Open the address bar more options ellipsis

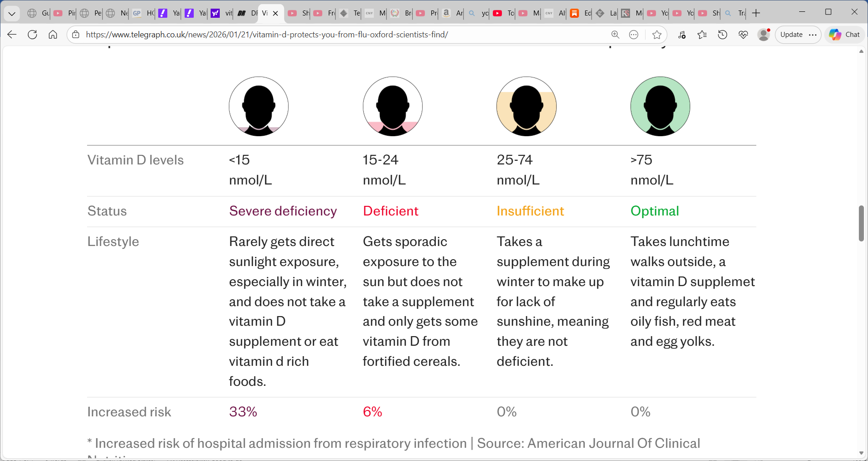tap(634, 35)
